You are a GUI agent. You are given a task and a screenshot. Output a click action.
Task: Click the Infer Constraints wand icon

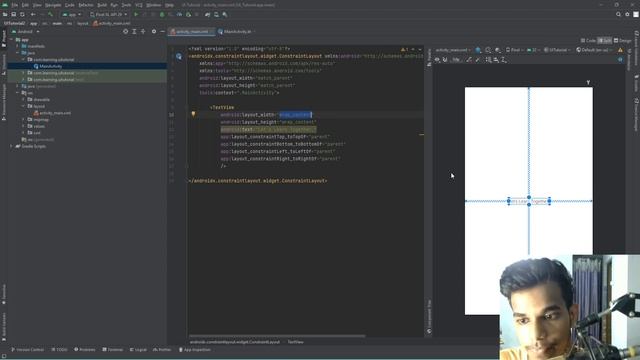coord(478,60)
